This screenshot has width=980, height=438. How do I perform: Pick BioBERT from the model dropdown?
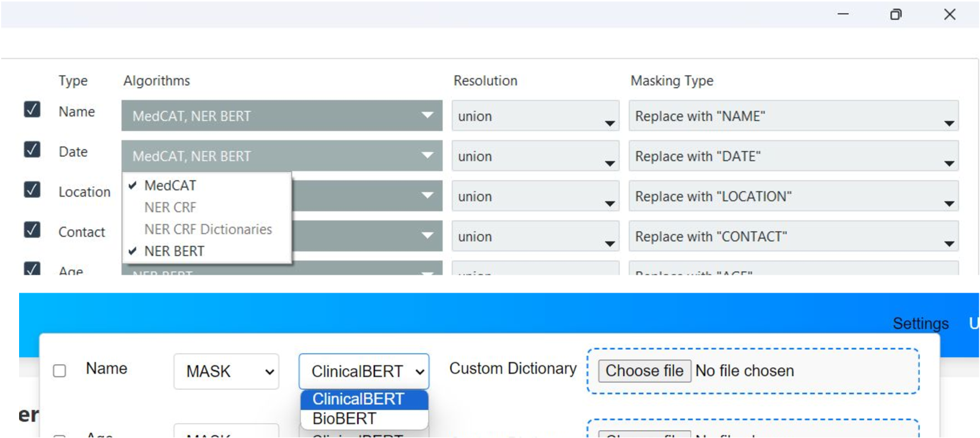pos(345,418)
